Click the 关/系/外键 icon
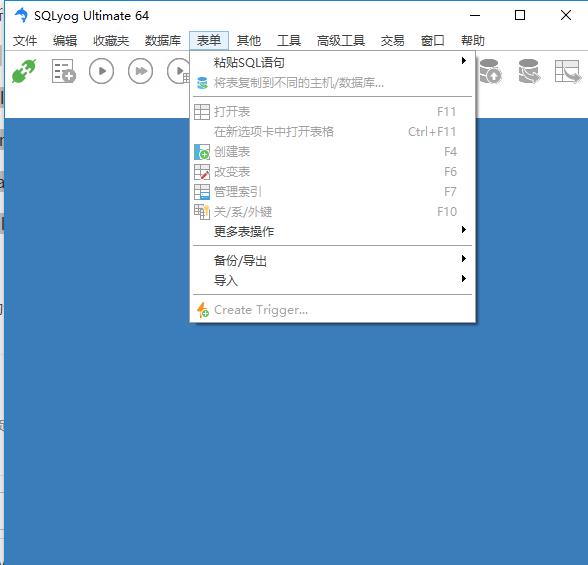Viewport: 588px width, 565px height. pos(202,212)
